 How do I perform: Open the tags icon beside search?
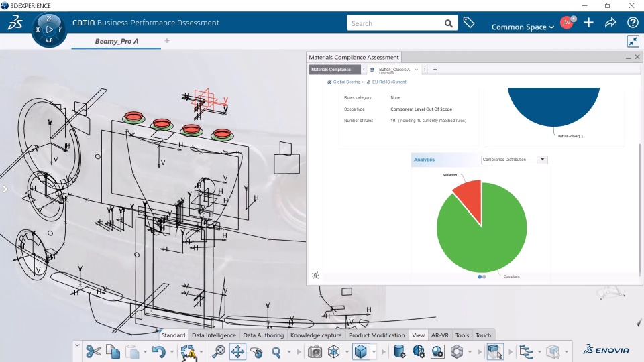point(469,23)
